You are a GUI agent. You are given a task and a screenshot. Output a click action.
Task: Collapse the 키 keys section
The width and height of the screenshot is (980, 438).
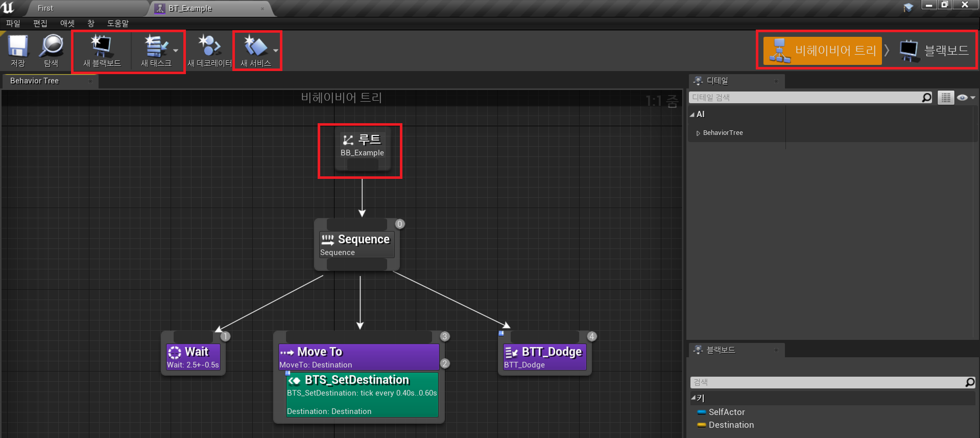point(694,398)
